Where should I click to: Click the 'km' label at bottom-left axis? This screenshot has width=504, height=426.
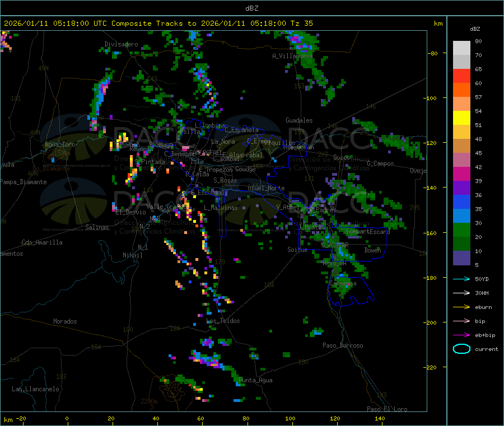point(8,420)
